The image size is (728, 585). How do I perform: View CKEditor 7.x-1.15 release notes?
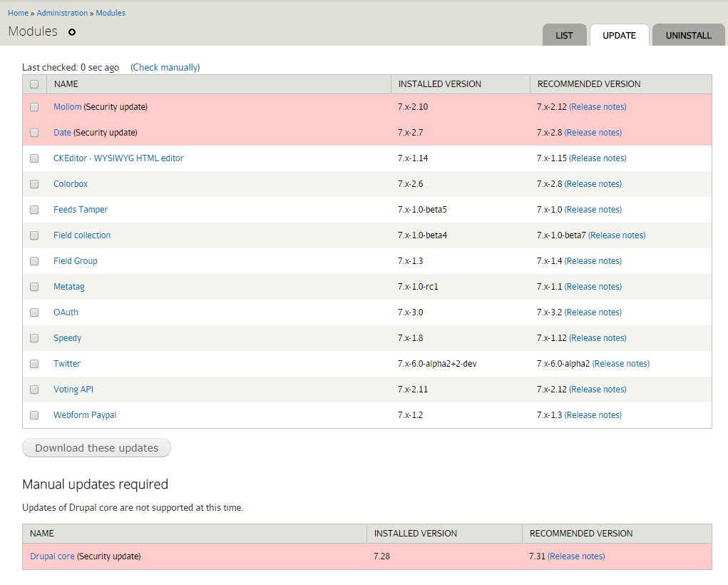(598, 158)
